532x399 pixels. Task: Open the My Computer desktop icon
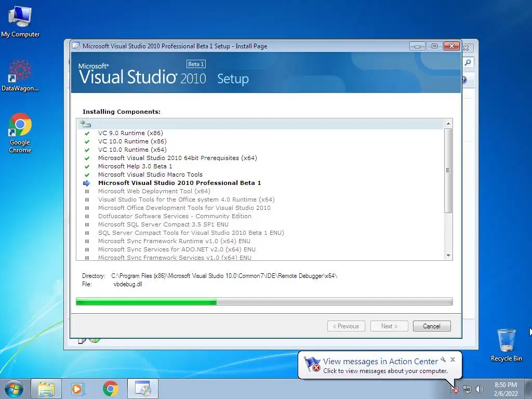(20, 21)
